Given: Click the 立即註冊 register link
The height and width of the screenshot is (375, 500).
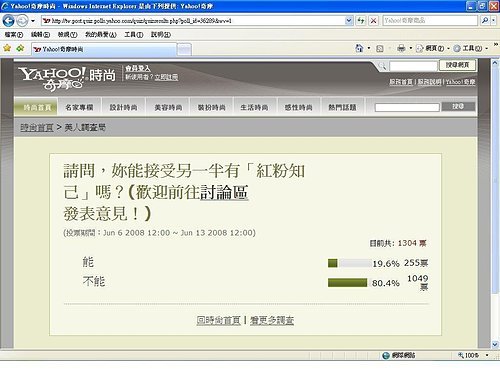Looking at the screenshot, I should point(166,77).
